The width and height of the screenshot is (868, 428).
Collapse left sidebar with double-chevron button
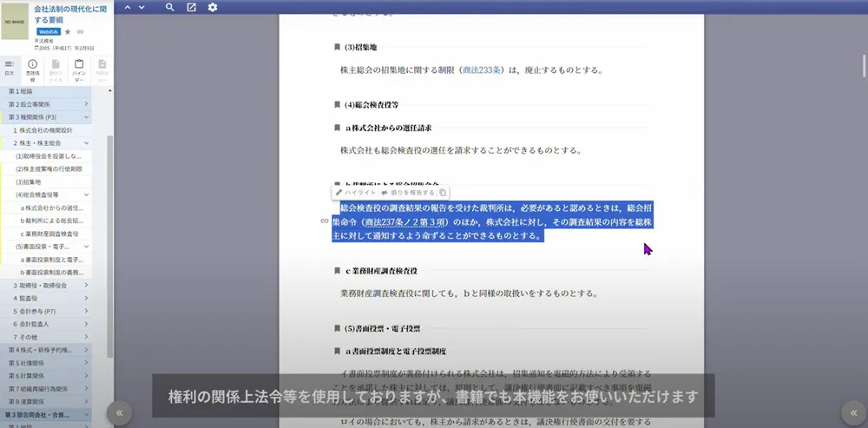click(121, 412)
